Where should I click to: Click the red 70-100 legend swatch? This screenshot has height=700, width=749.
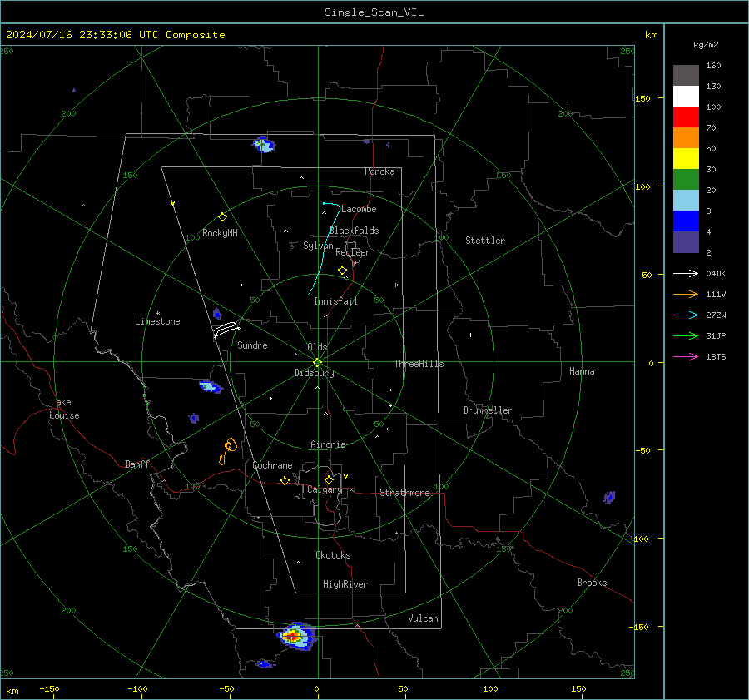686,117
